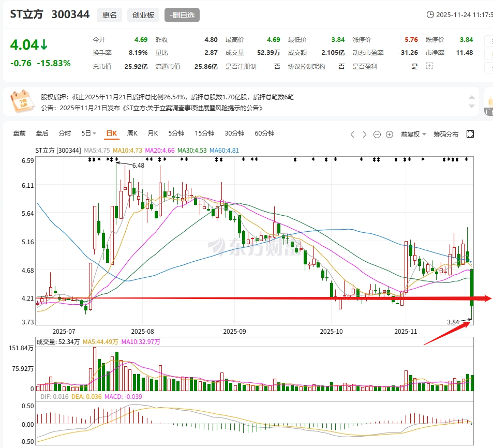The height and width of the screenshot is (448, 493).
Task: Expand the 5日 dropdown
Action: (88, 133)
